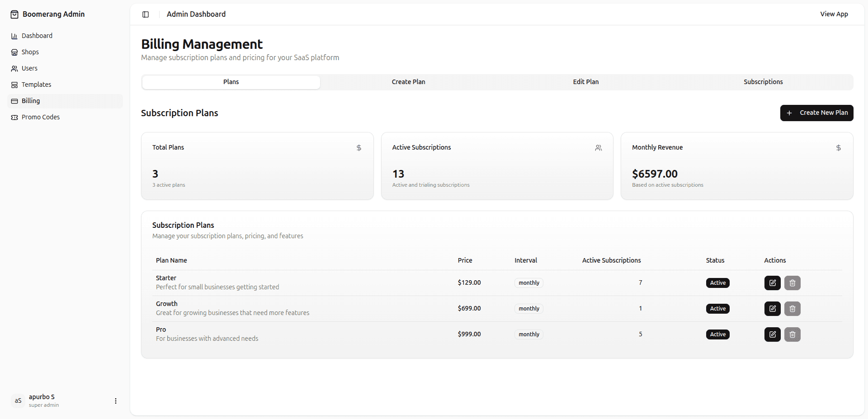This screenshot has height=419, width=868.
Task: Click the Starter row subscription count 7
Action: [x=640, y=283]
